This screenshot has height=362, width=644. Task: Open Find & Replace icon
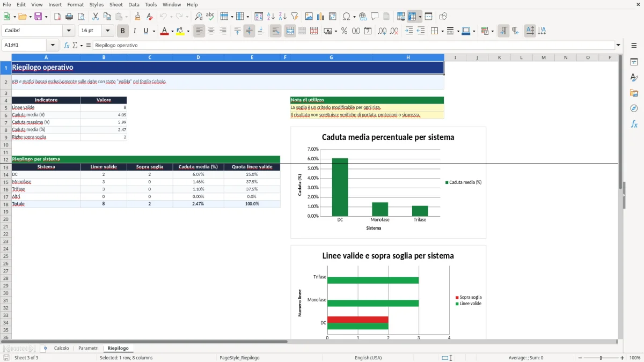tap(199, 17)
